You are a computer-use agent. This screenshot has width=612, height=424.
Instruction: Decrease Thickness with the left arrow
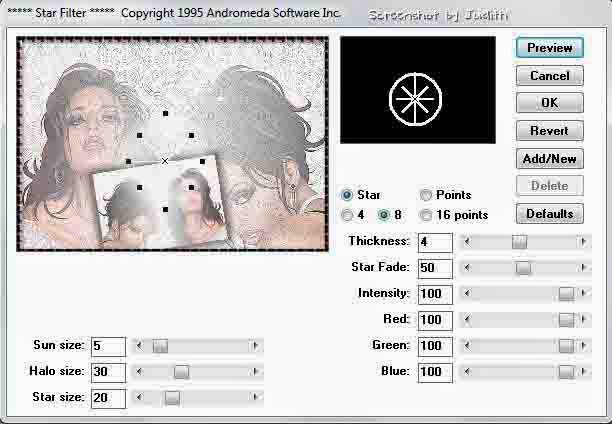coord(467,242)
